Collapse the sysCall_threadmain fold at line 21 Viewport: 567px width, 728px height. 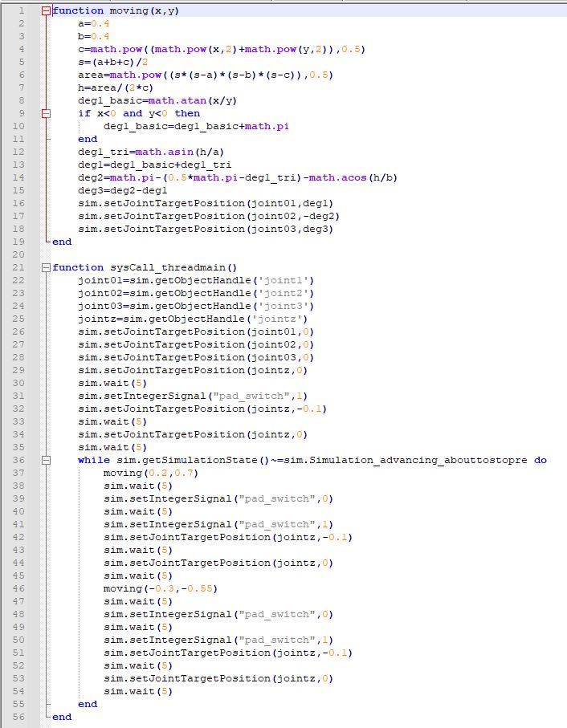(x=46, y=267)
